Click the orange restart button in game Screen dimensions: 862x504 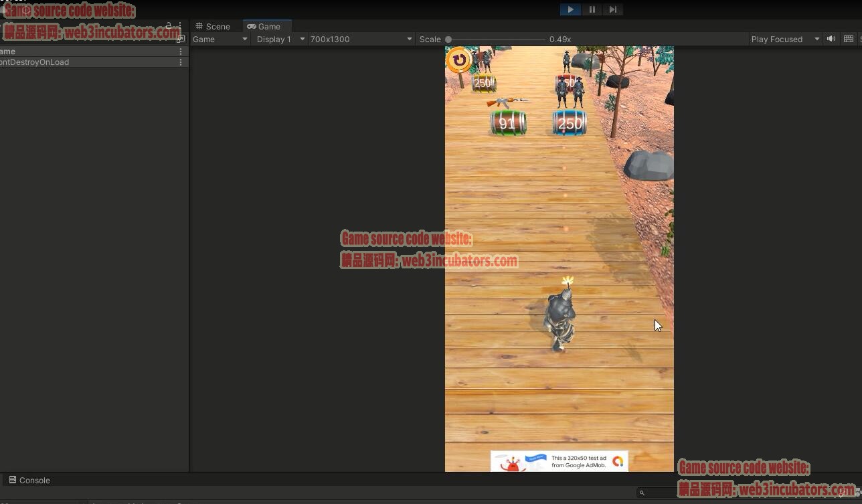click(x=459, y=60)
